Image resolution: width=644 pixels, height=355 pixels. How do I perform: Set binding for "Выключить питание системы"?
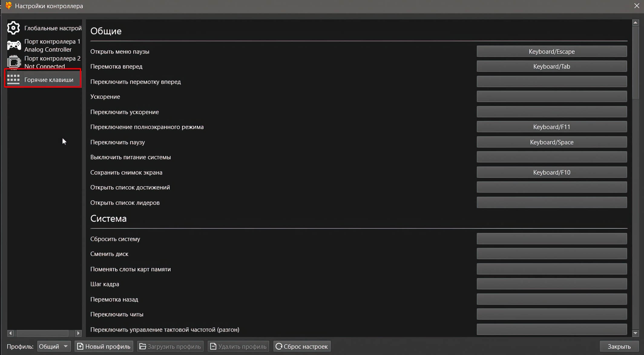point(552,157)
